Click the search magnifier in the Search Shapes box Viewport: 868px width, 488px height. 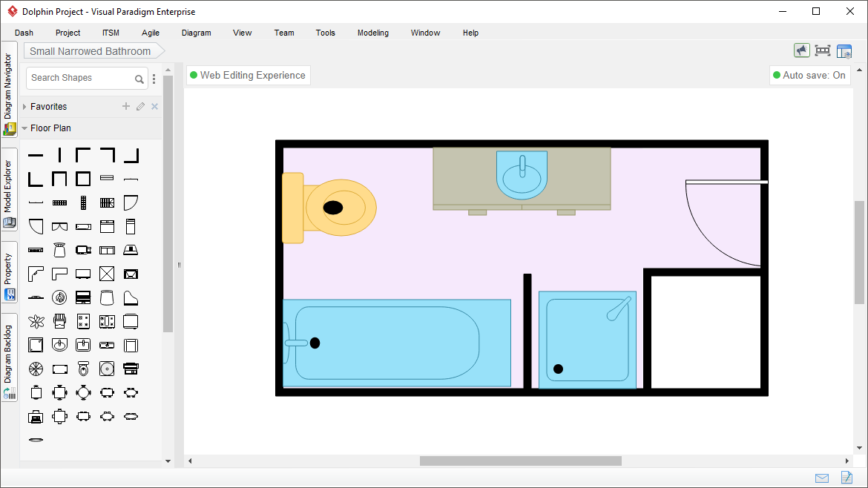[x=139, y=79]
